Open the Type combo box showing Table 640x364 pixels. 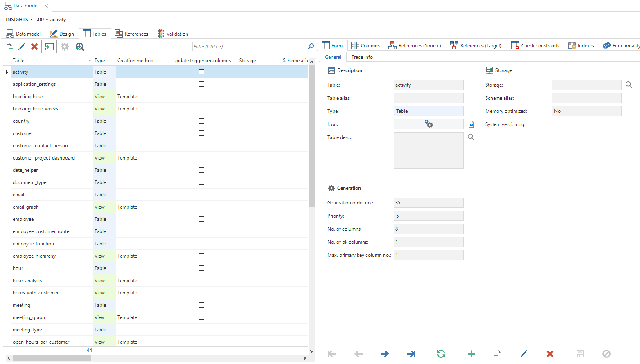[428, 111]
